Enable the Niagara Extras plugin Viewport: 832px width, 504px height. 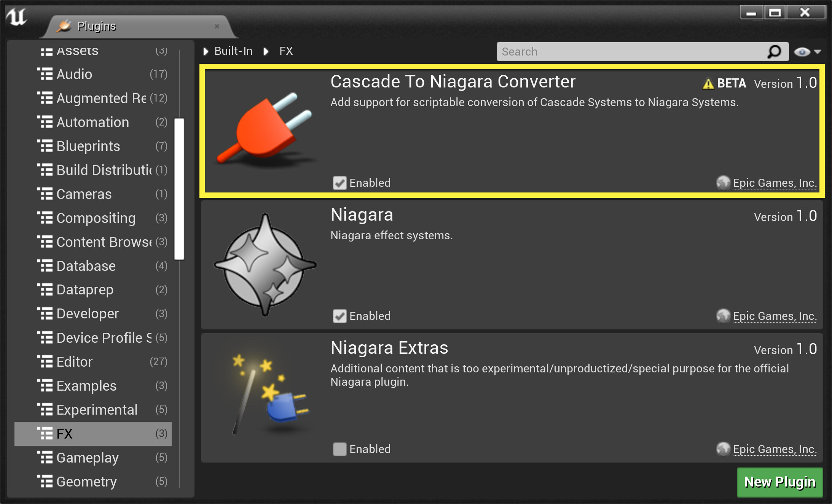pos(339,449)
